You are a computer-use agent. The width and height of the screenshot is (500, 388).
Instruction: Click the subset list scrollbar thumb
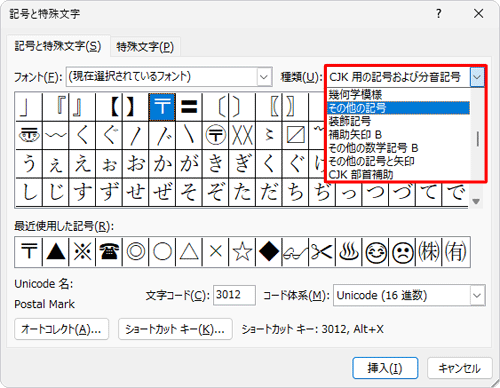pyautogui.click(x=478, y=139)
